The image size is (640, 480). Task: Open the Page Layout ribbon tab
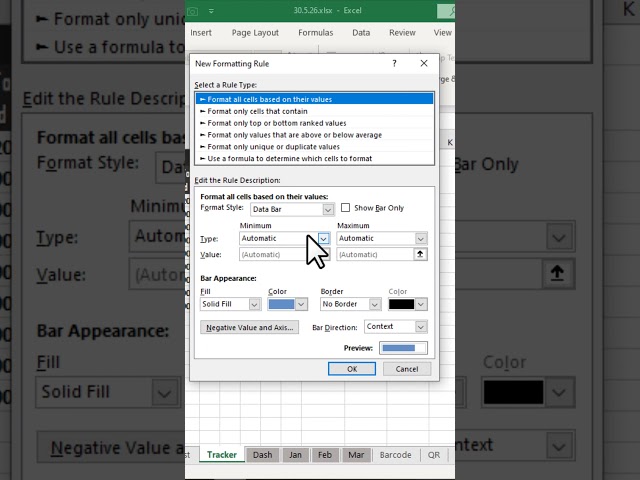point(255,33)
